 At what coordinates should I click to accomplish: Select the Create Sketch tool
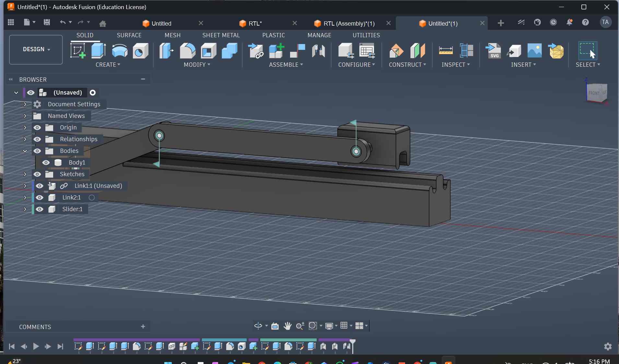(x=78, y=51)
